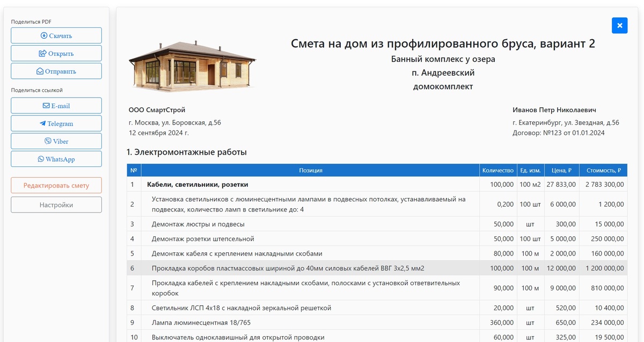Open Настройки settings
The width and height of the screenshot is (644, 342).
[56, 205]
